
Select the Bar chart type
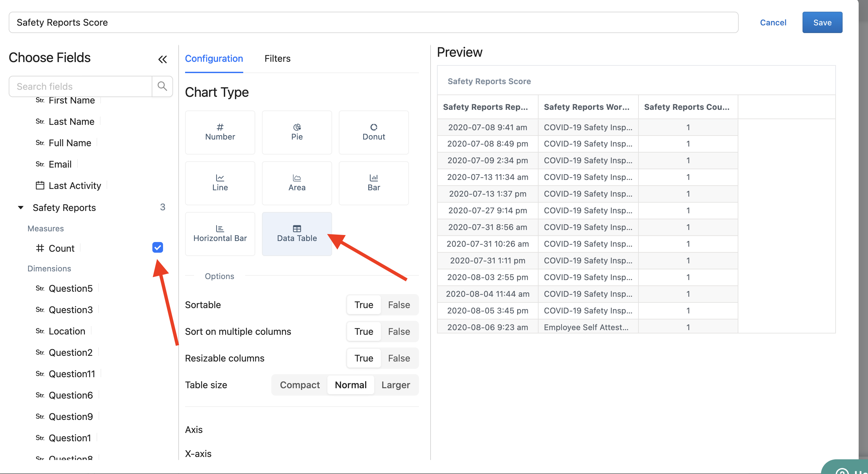pyautogui.click(x=374, y=183)
